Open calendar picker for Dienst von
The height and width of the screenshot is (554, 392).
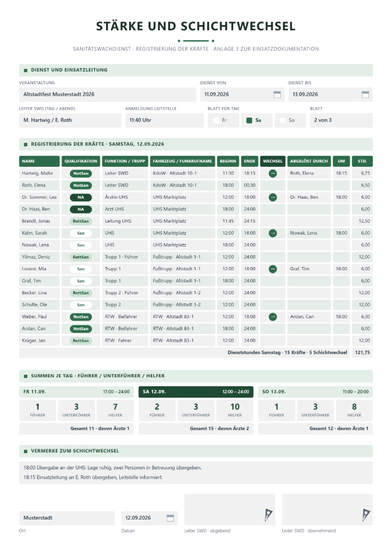277,95
